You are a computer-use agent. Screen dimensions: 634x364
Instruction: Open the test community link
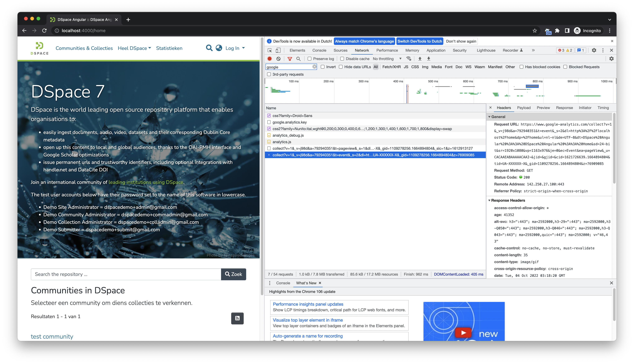(52, 336)
